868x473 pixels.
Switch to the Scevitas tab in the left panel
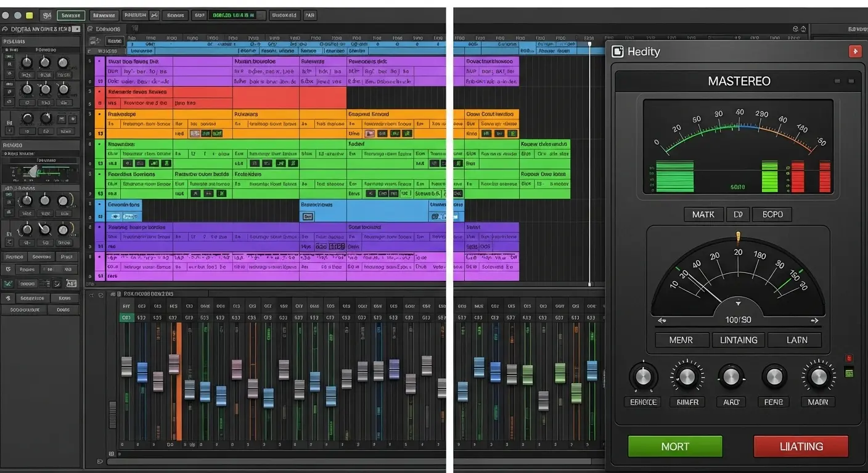point(41,257)
